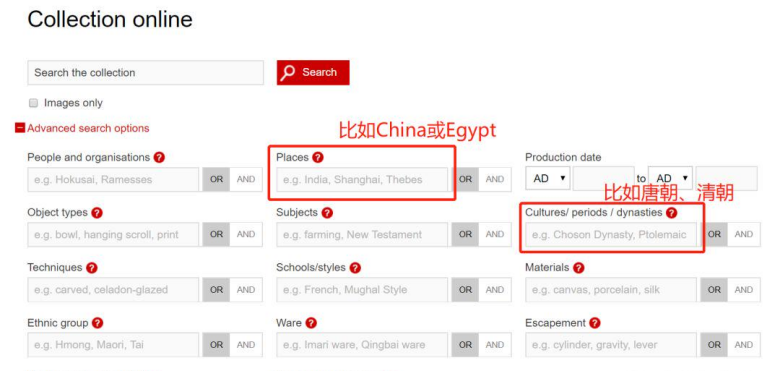Focus the Search the collection box
780x371 pixels.
click(x=146, y=73)
